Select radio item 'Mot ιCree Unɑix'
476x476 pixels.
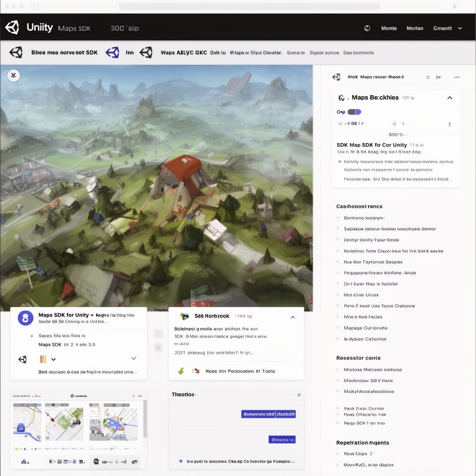coord(337,294)
